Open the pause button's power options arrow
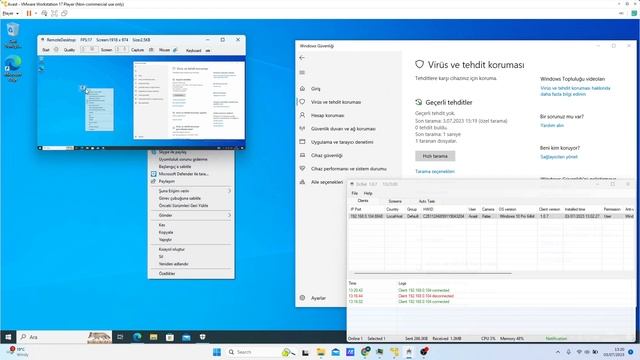 pos(36,13)
